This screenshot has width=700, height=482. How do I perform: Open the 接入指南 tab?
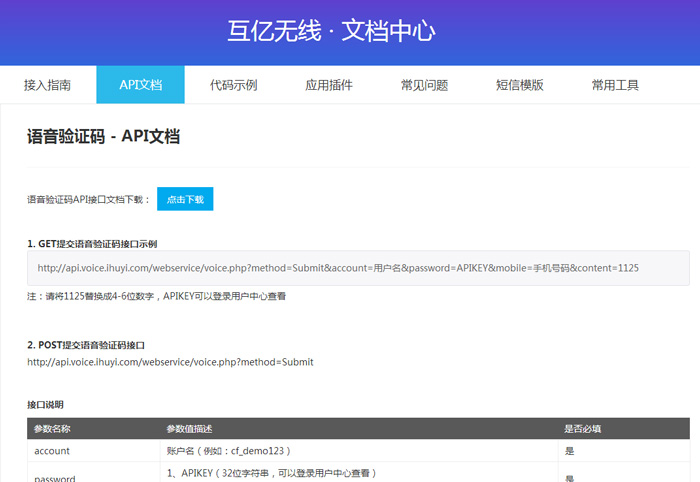click(47, 85)
